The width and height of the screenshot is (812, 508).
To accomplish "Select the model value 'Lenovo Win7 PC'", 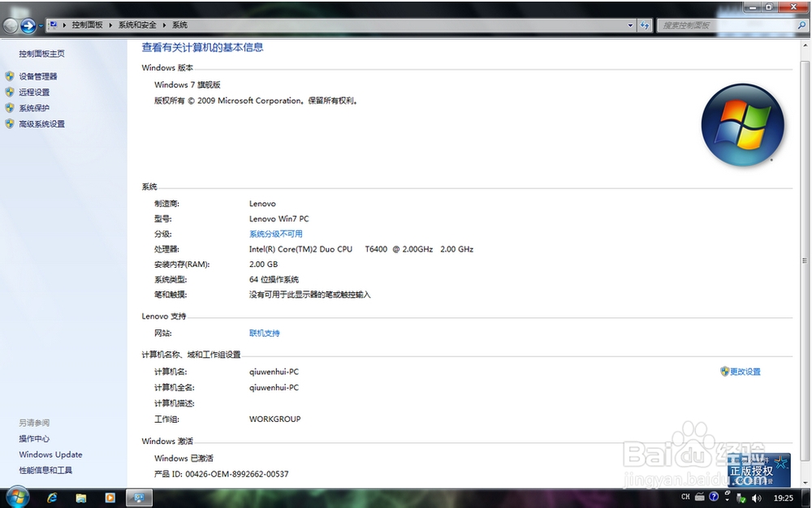I will pos(279,219).
